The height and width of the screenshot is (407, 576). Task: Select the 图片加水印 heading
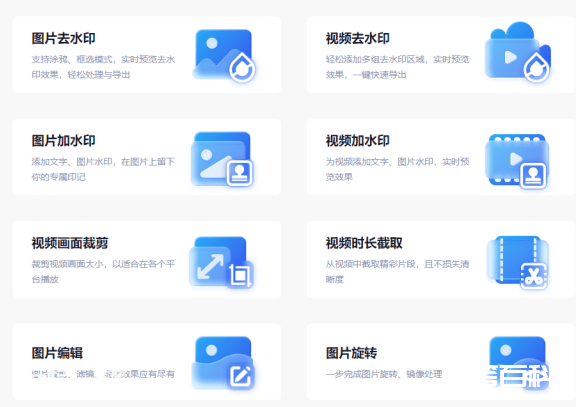click(64, 141)
